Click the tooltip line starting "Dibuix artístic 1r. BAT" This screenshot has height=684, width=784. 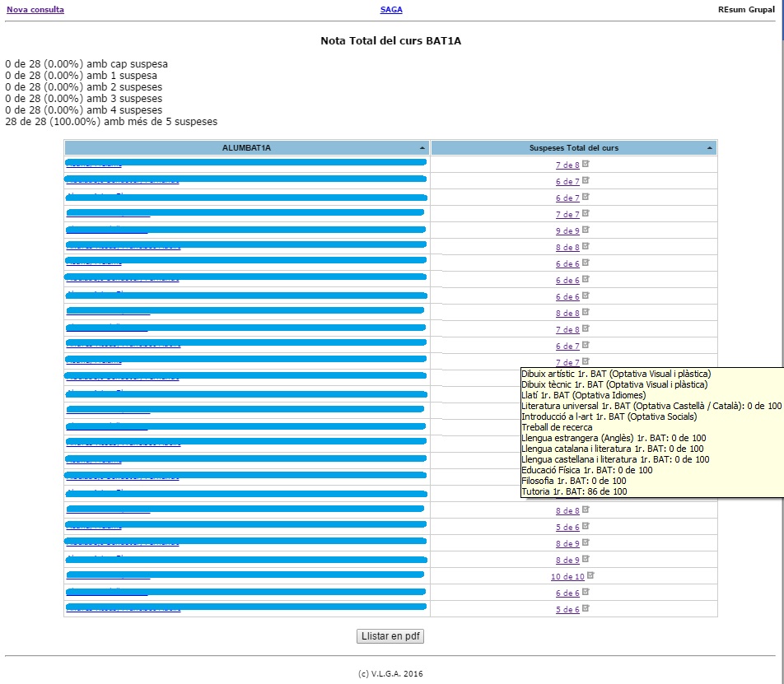(616, 374)
